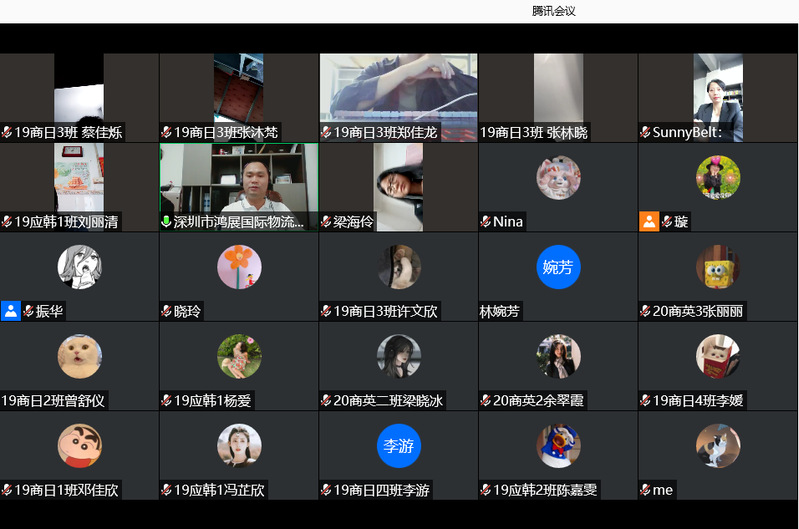Click the name label 林婉芳
The width and height of the screenshot is (799, 529).
(501, 312)
